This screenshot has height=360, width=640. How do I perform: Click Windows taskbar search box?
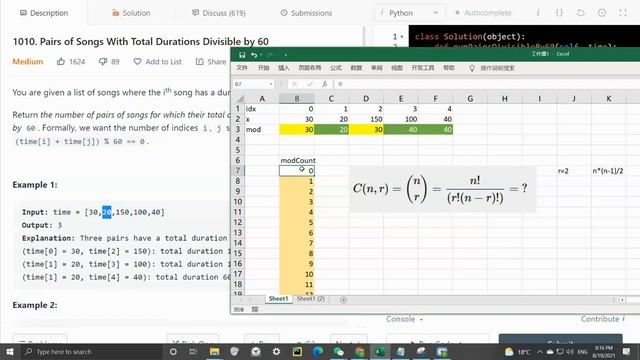[x=91, y=351]
